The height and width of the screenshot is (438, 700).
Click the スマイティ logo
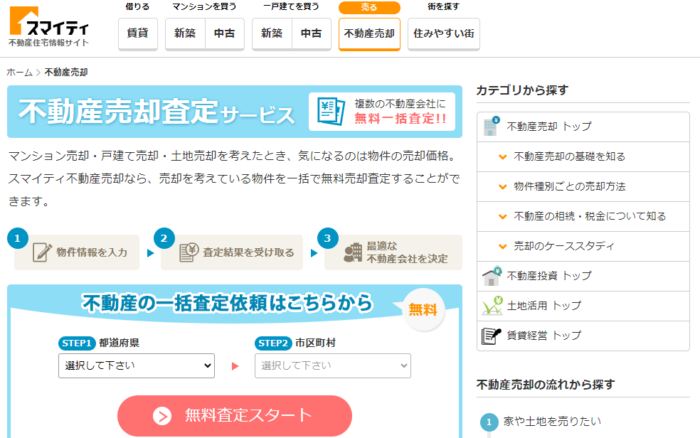pyautogui.click(x=49, y=26)
